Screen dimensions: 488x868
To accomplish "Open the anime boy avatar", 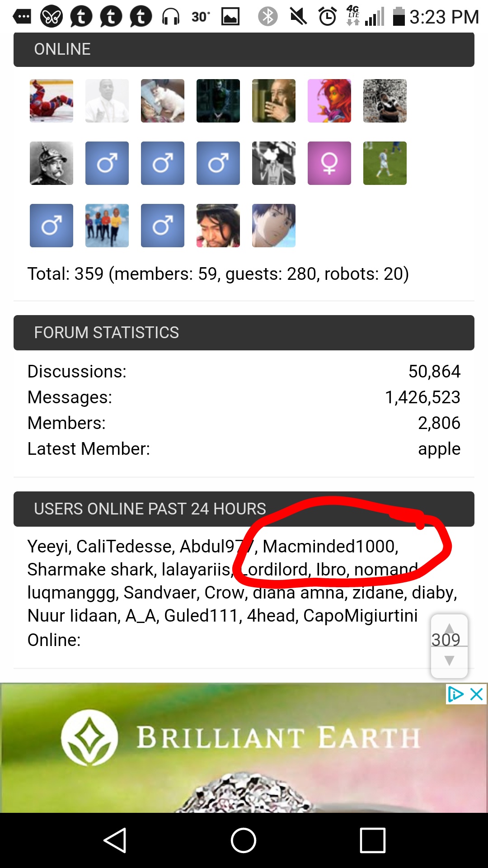I will click(274, 226).
